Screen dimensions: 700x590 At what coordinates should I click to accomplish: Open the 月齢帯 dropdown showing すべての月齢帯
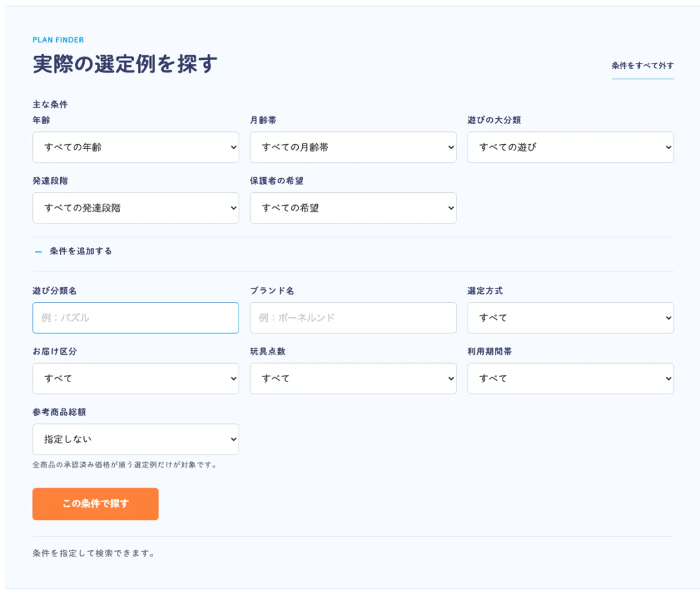click(x=353, y=147)
